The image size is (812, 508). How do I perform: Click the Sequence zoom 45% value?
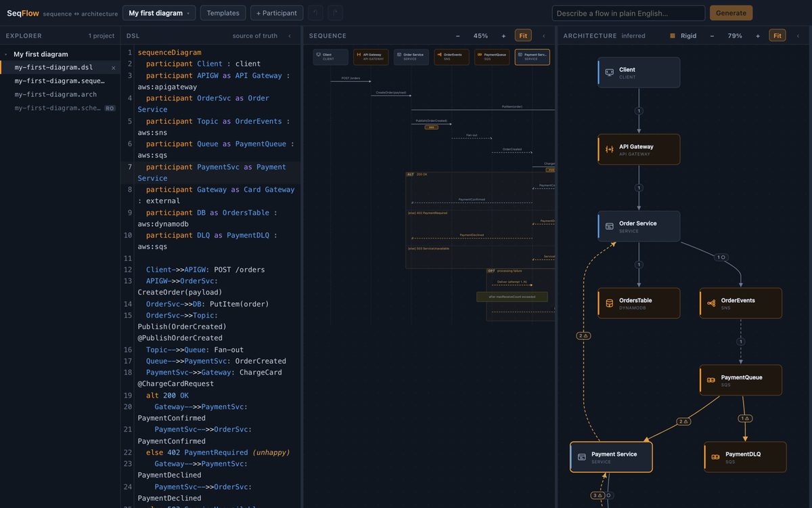480,36
